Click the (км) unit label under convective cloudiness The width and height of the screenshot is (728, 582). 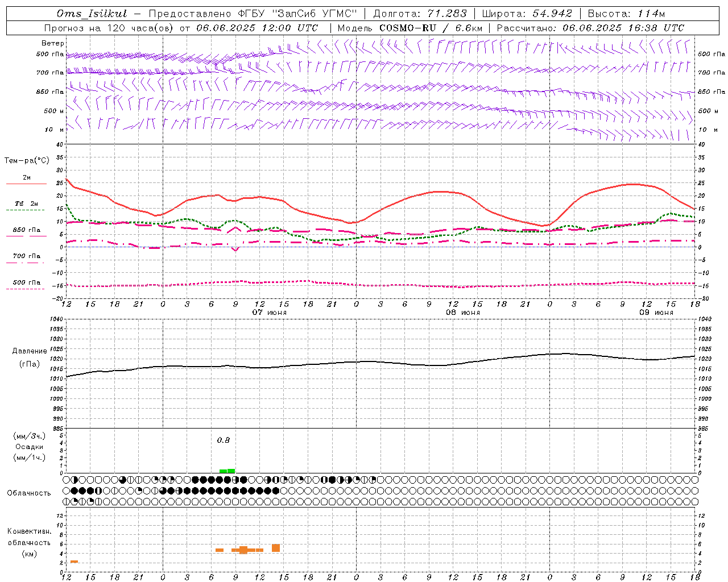(30, 554)
